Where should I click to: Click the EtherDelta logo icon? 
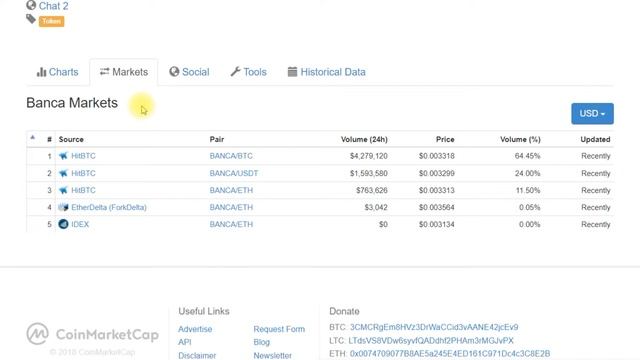coord(63,207)
